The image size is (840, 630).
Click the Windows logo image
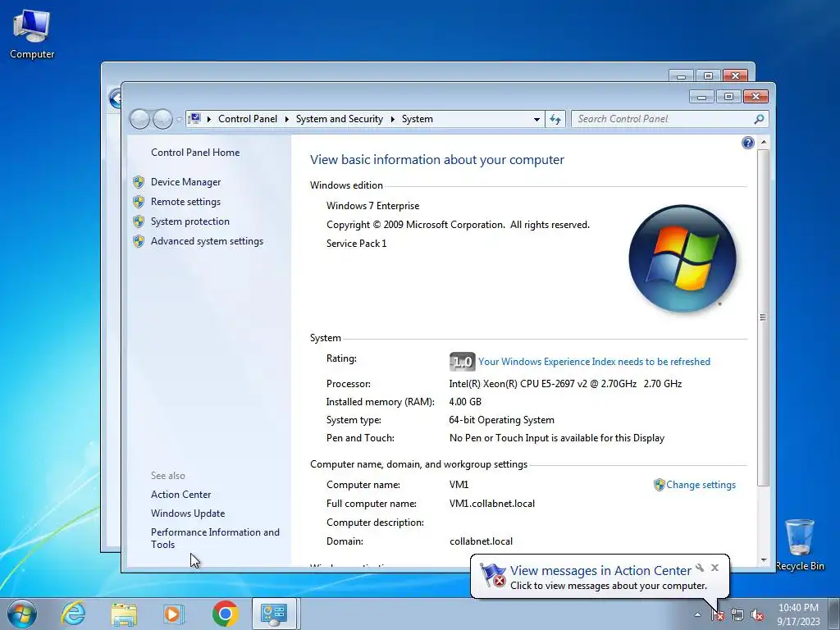(682, 258)
